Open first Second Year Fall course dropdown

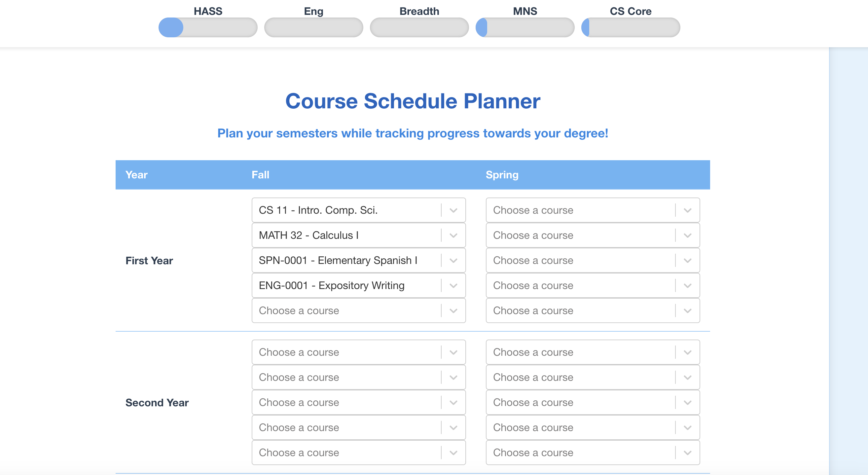tap(358, 352)
